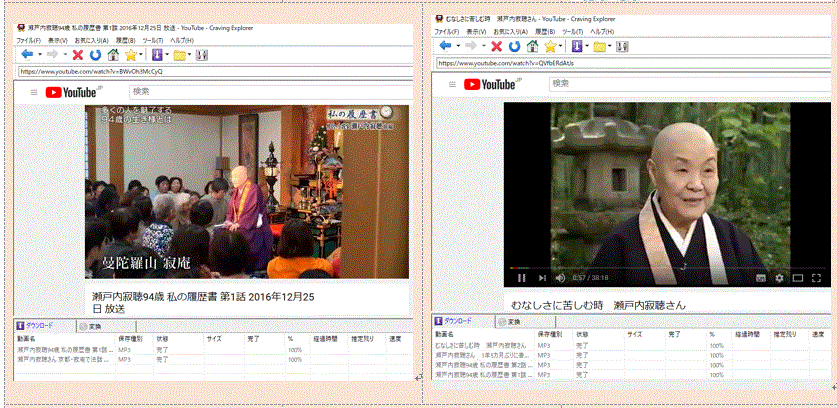Toggle subtitles in the right video player

pos(761,278)
